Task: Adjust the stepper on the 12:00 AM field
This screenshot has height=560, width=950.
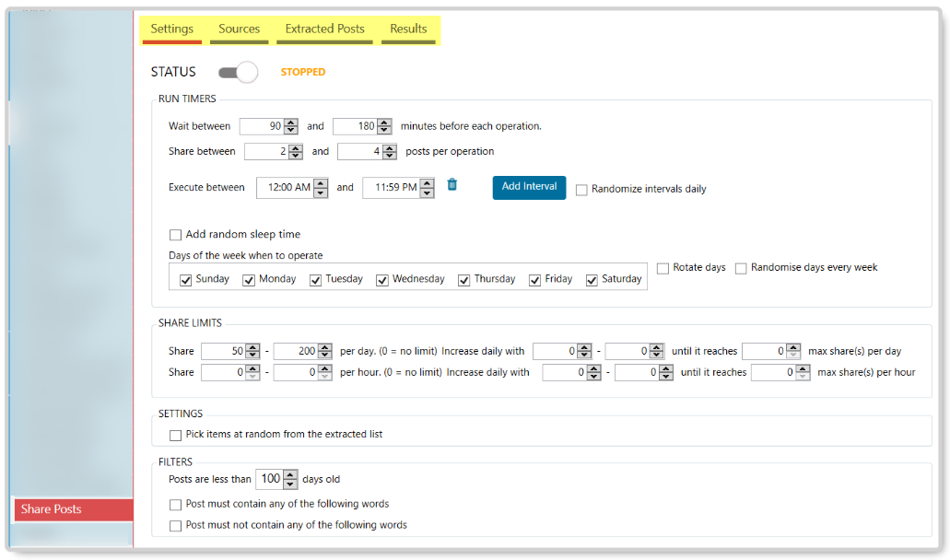Action: coord(321,188)
